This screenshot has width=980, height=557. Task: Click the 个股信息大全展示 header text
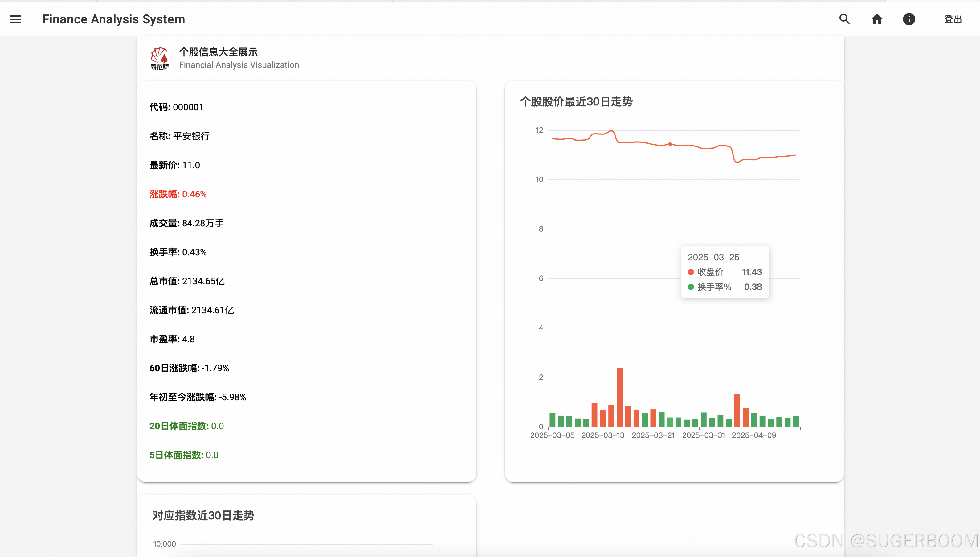pos(218,52)
